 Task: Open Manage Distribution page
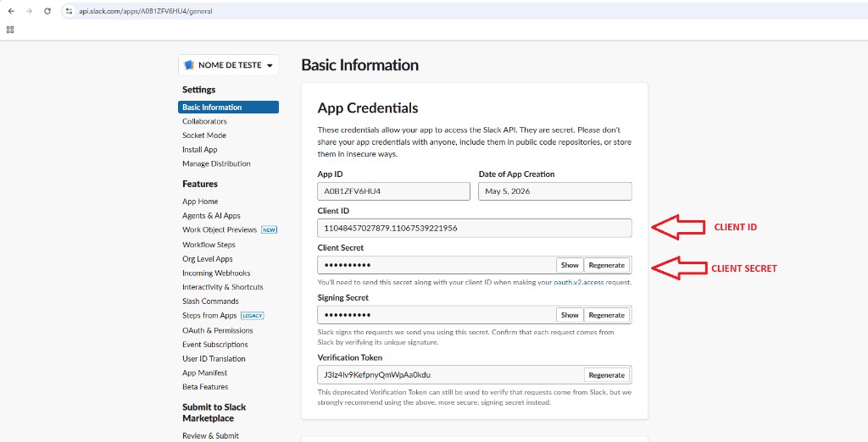tap(216, 163)
